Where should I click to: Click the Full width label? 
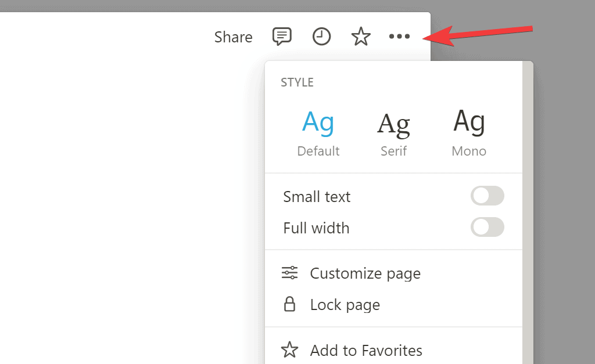point(316,228)
